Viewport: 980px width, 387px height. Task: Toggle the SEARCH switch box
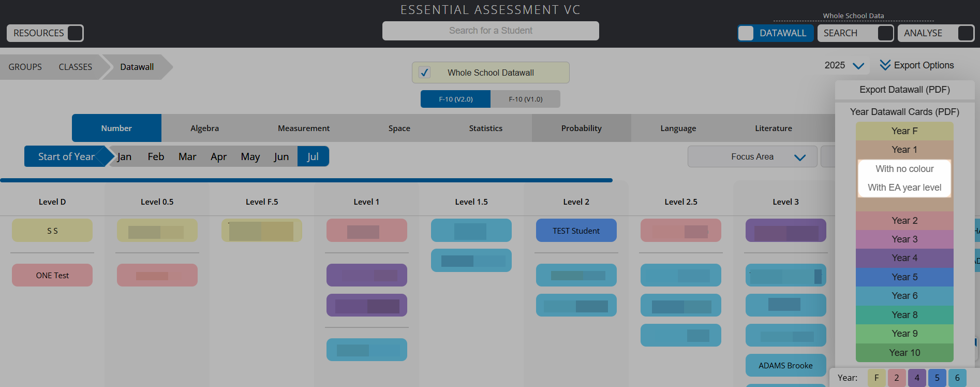point(885,33)
